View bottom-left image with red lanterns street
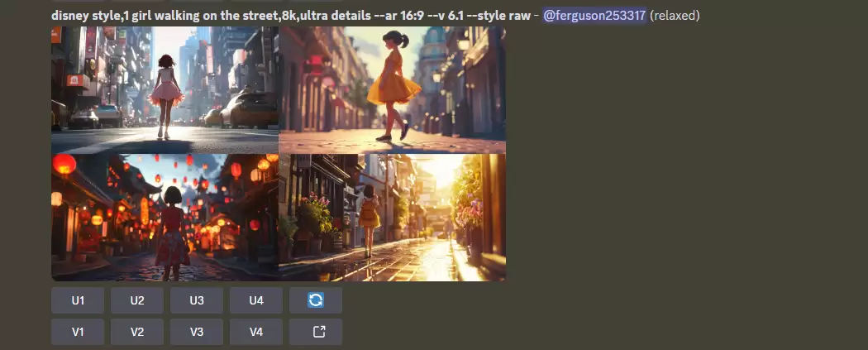 pyautogui.click(x=165, y=218)
